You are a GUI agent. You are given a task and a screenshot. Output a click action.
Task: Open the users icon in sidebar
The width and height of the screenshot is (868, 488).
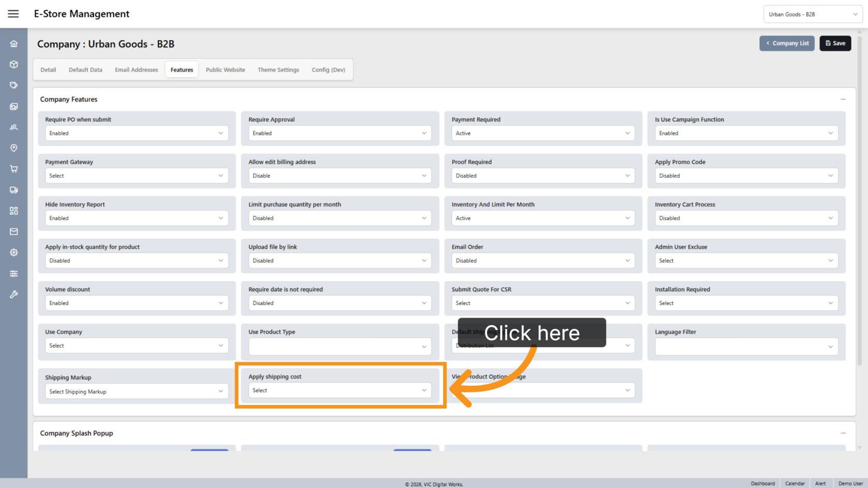coord(14,127)
